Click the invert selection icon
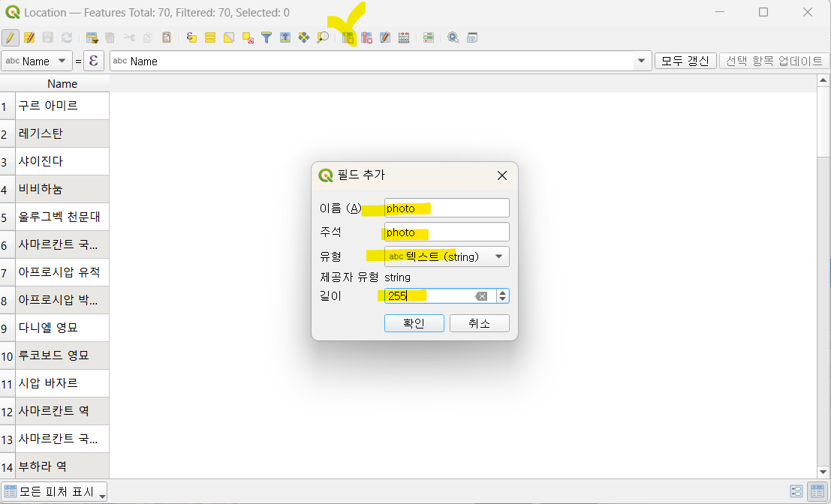The height and width of the screenshot is (504, 831). (228, 37)
